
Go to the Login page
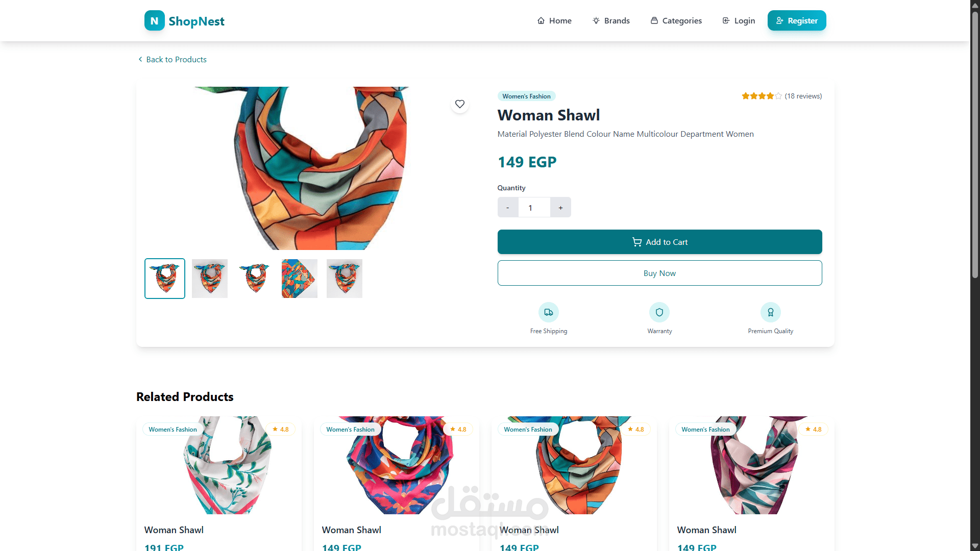point(739,21)
